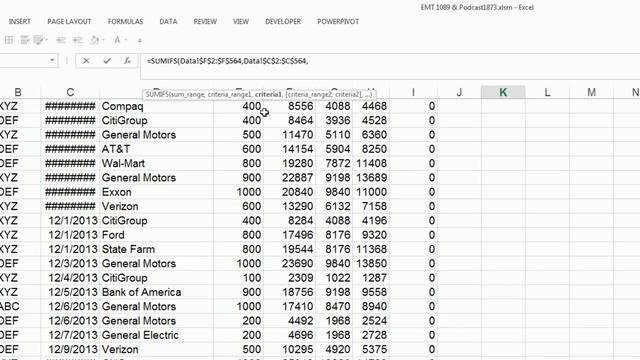Click the value 2309 cell

(x=289, y=278)
